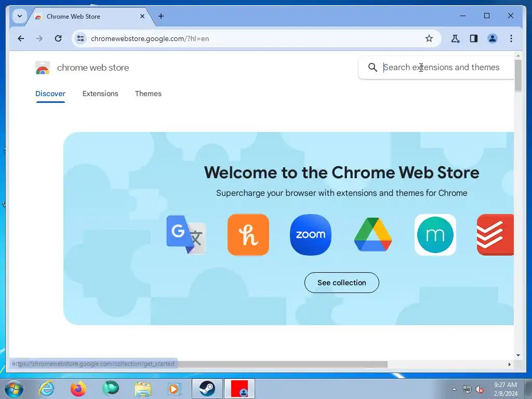Click the network tray icon

click(x=467, y=390)
